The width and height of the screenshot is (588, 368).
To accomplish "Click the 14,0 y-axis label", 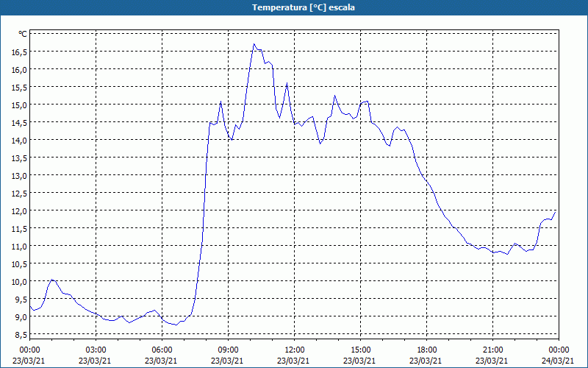I will 19,140.
